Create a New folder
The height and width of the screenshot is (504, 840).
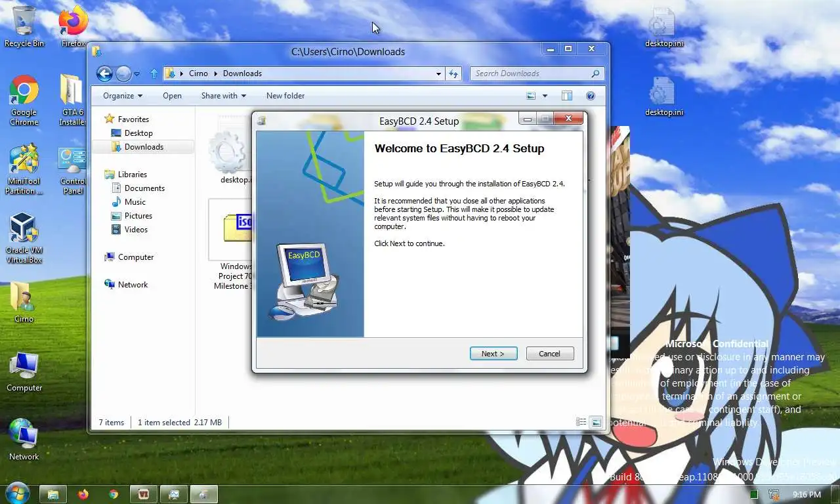285,96
